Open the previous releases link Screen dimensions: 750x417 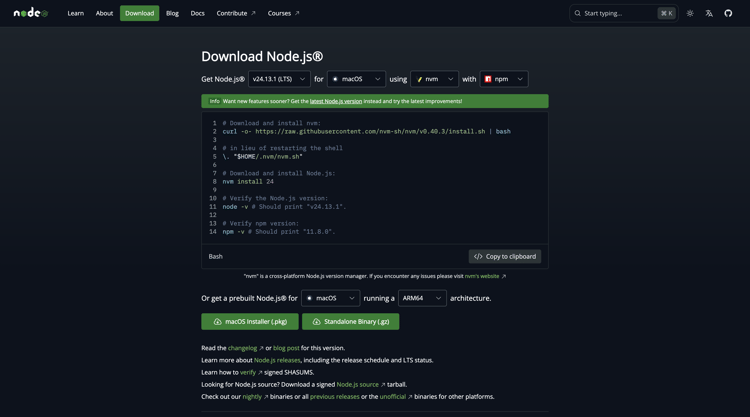(x=334, y=396)
